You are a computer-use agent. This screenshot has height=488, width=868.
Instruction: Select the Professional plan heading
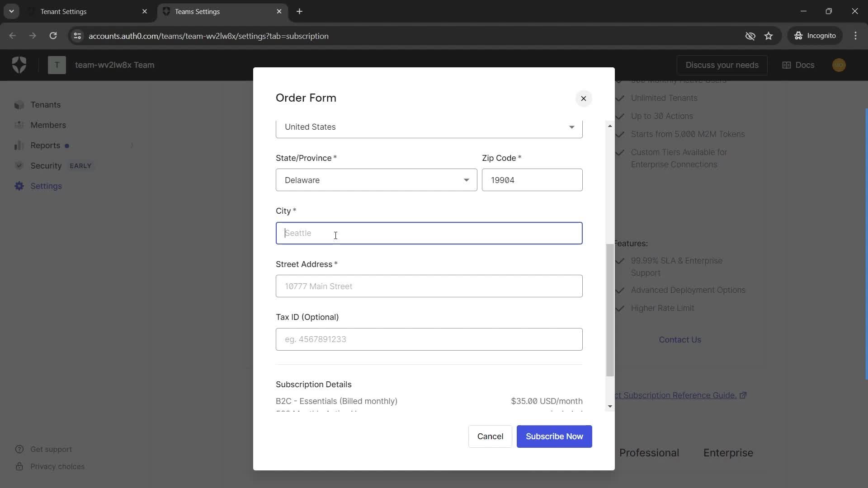pos(649,453)
